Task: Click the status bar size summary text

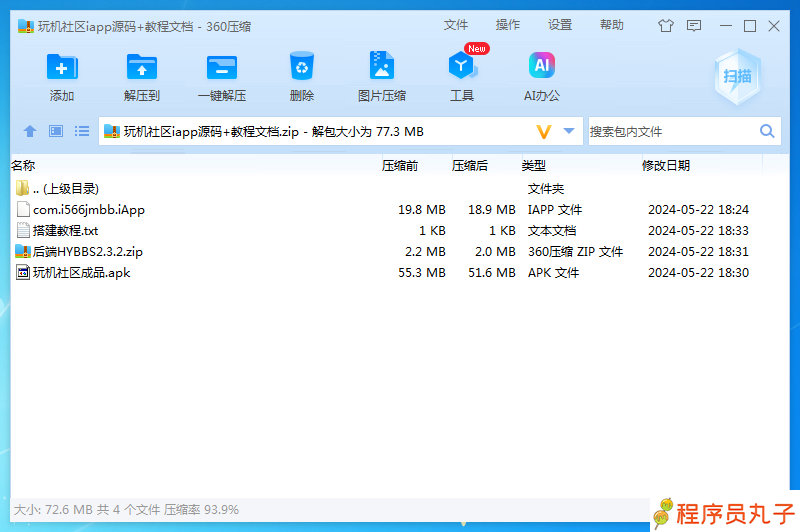Action: coord(126,510)
